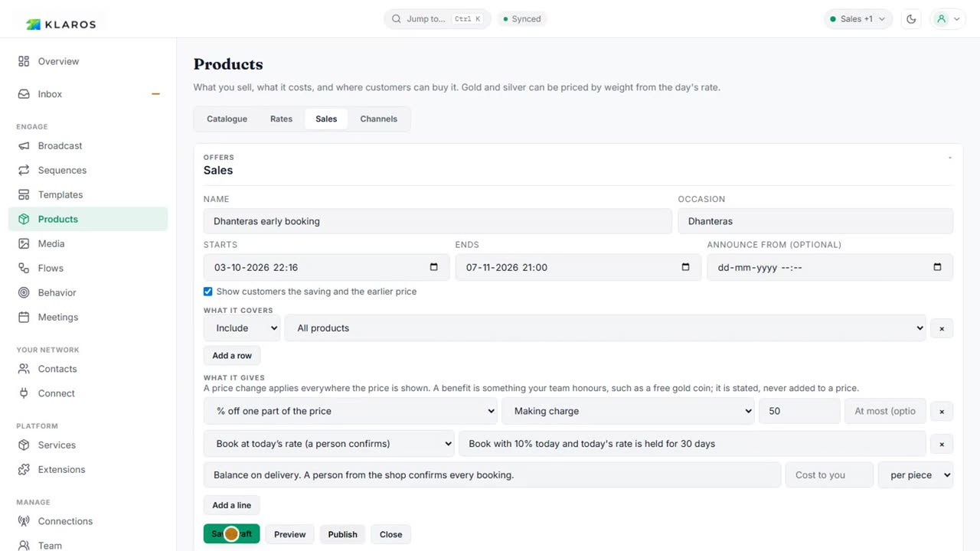Open the Media library icon

pos(24,243)
